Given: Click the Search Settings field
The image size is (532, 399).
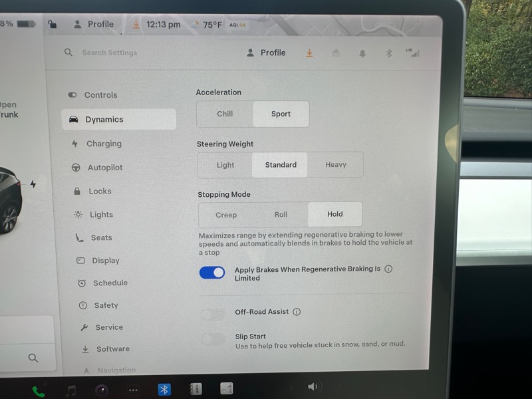Looking at the screenshot, I should pyautogui.click(x=110, y=53).
